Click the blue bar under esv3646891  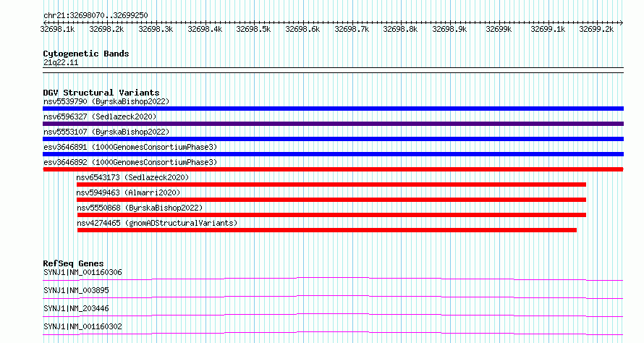[333, 154]
